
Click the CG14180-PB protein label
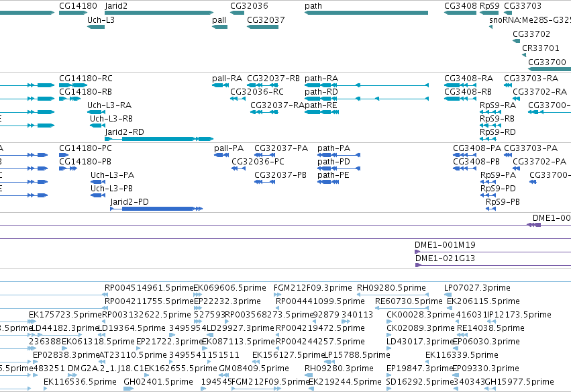click(x=85, y=162)
